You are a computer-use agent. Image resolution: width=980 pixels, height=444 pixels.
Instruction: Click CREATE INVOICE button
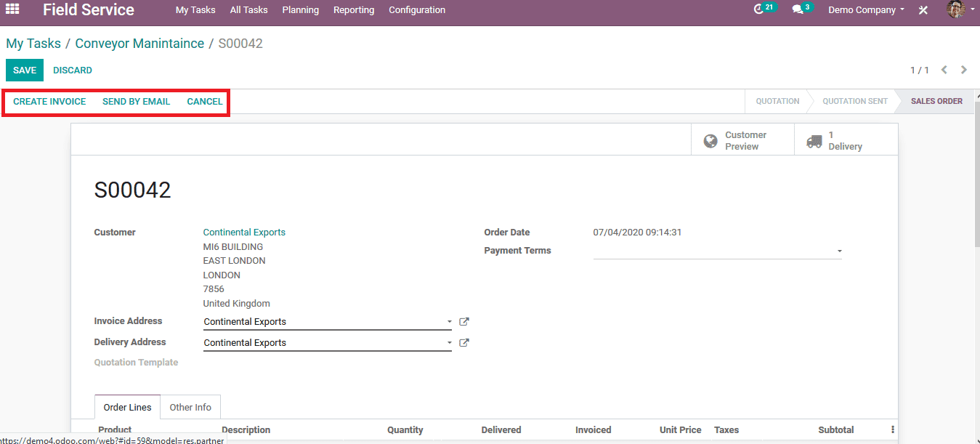coord(49,102)
